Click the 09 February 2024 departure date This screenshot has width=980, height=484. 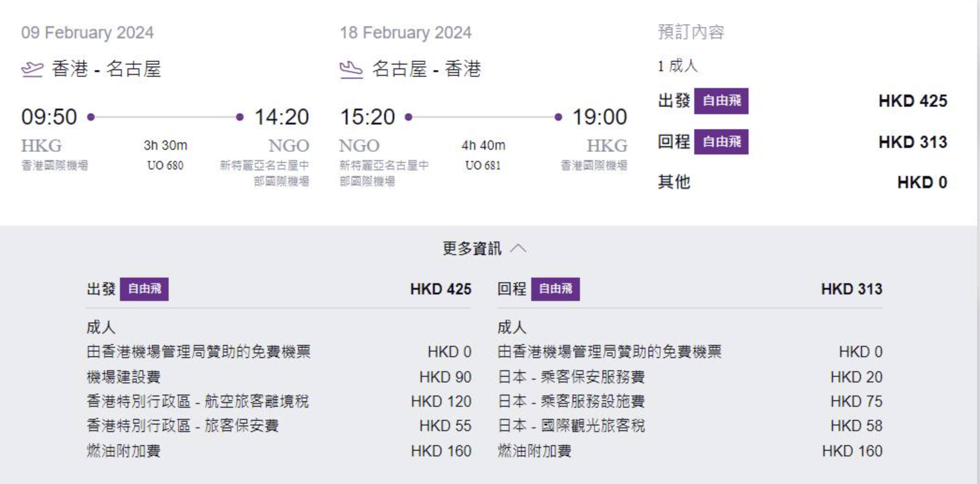(x=88, y=33)
